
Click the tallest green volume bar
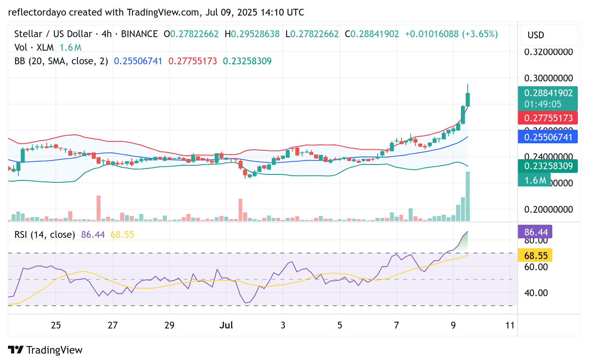point(468,196)
